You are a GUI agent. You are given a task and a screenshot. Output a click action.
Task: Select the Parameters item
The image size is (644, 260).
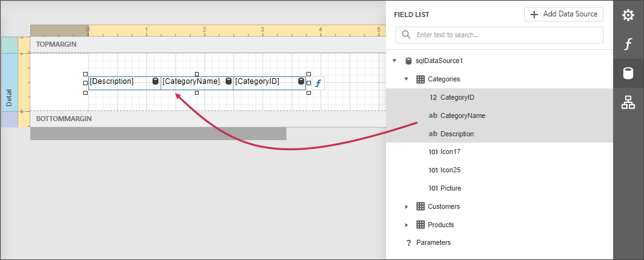[x=433, y=242]
